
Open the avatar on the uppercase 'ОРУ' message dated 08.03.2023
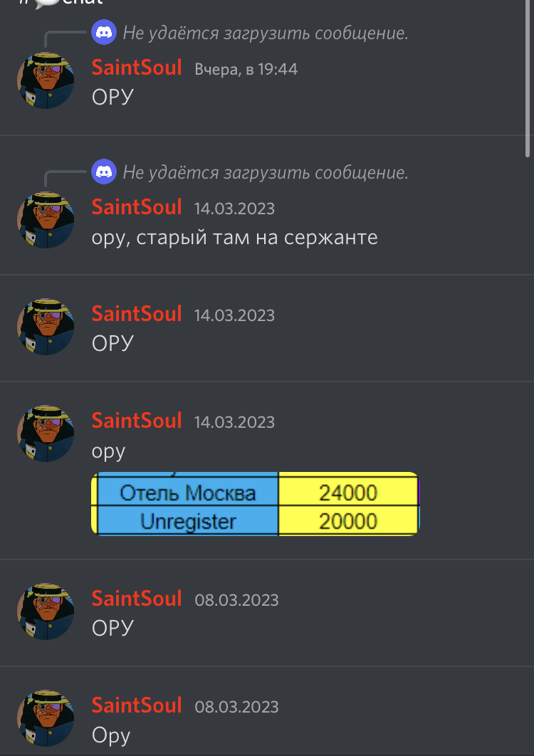(46, 611)
